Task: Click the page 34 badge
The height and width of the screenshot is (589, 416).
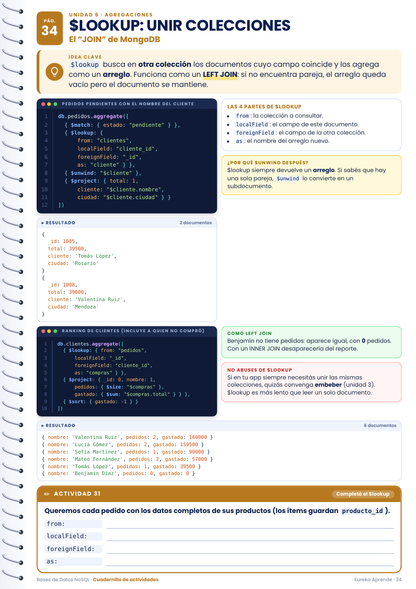Action: click(x=50, y=28)
